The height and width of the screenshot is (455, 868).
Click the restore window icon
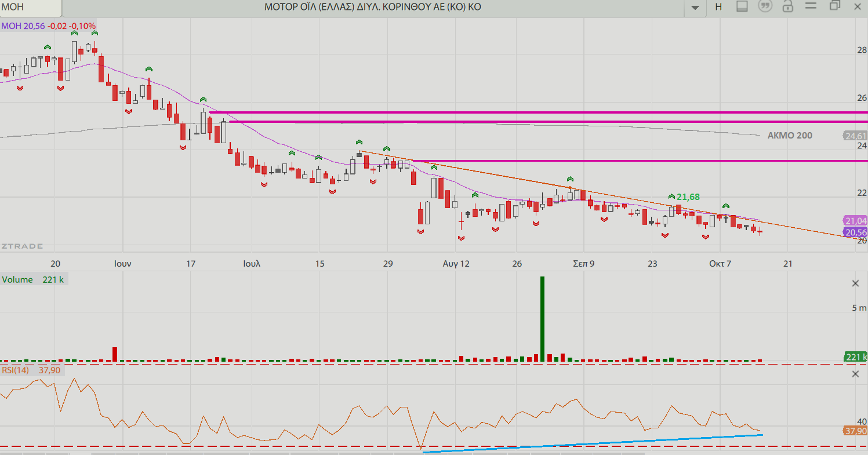(x=834, y=6)
